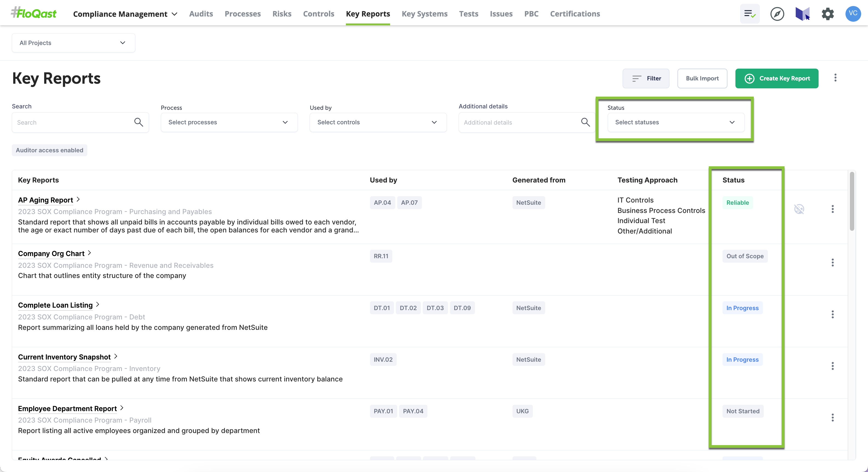Expand Employee Department Report chevron
The width and height of the screenshot is (868, 472).
122,408
